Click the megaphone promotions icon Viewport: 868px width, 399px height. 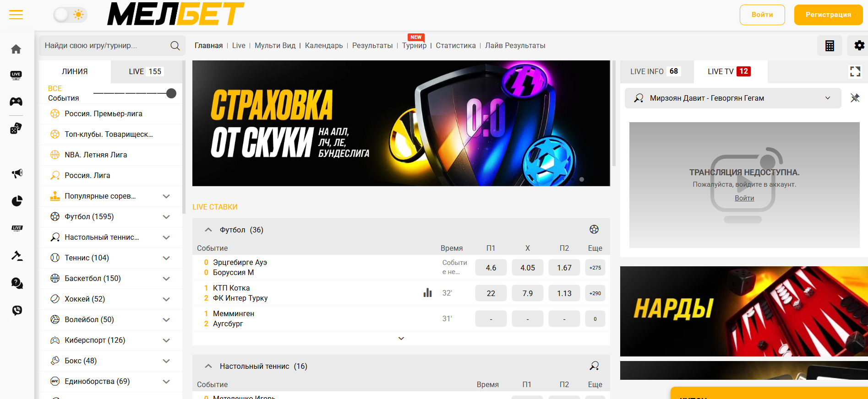click(x=17, y=173)
